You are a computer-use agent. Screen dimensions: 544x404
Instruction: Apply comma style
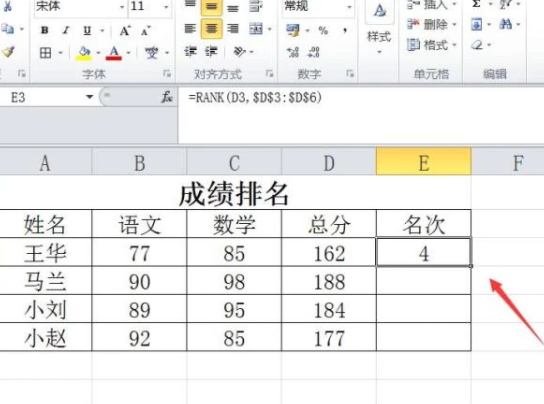(x=345, y=31)
